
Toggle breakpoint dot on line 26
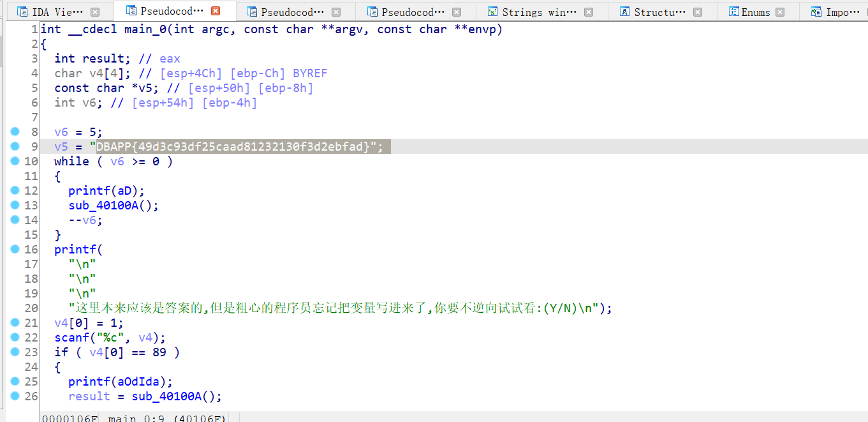15,396
